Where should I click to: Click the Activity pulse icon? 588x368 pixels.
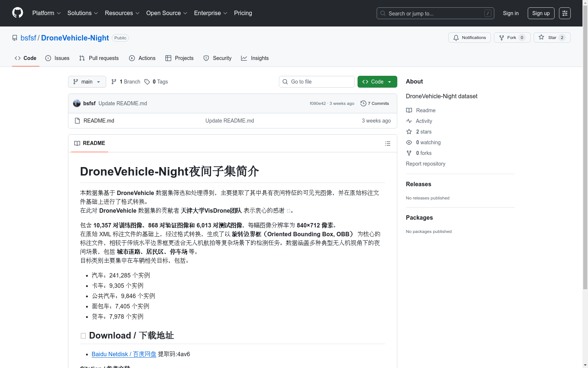tap(409, 121)
